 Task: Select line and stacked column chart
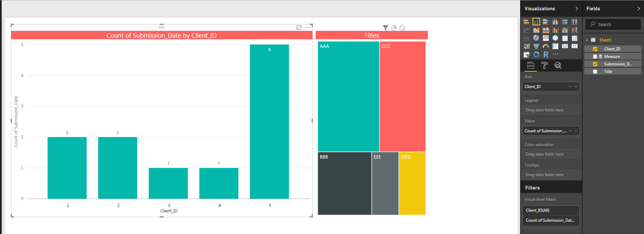(555, 30)
